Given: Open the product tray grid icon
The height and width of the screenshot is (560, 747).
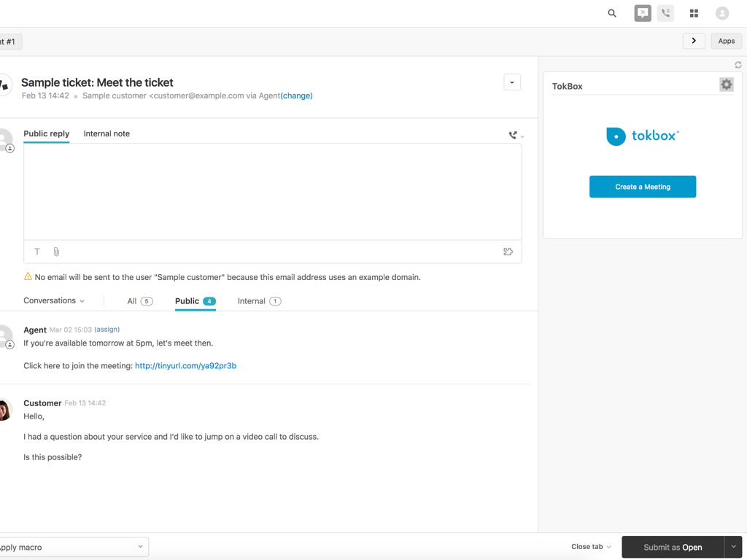Looking at the screenshot, I should tap(693, 12).
